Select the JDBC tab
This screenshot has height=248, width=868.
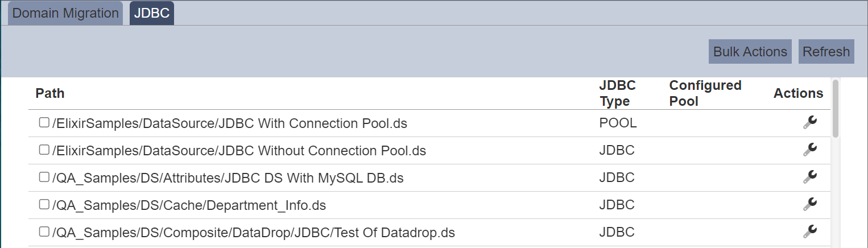[152, 14]
